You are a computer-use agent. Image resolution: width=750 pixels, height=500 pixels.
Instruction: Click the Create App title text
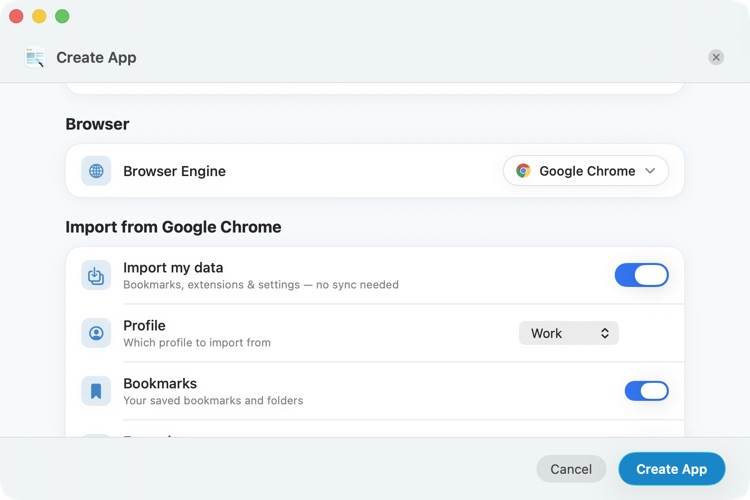click(x=96, y=58)
